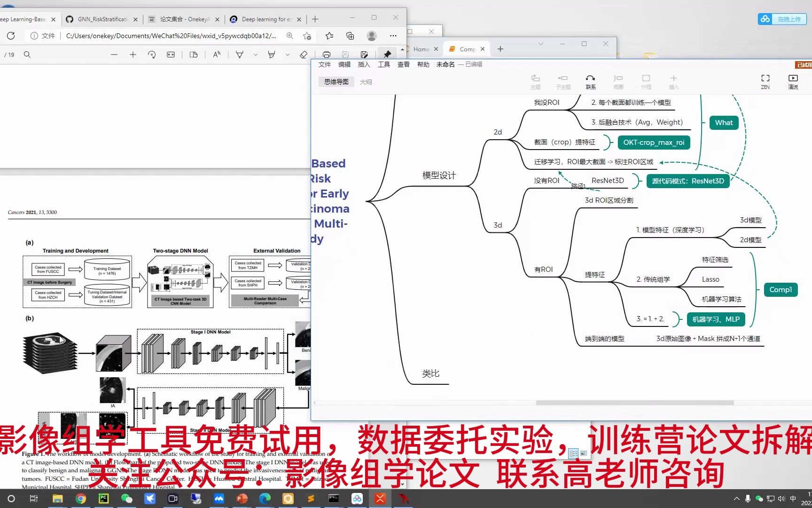Add an outer frame (外框) around nodes
The image size is (812, 508).
click(646, 81)
